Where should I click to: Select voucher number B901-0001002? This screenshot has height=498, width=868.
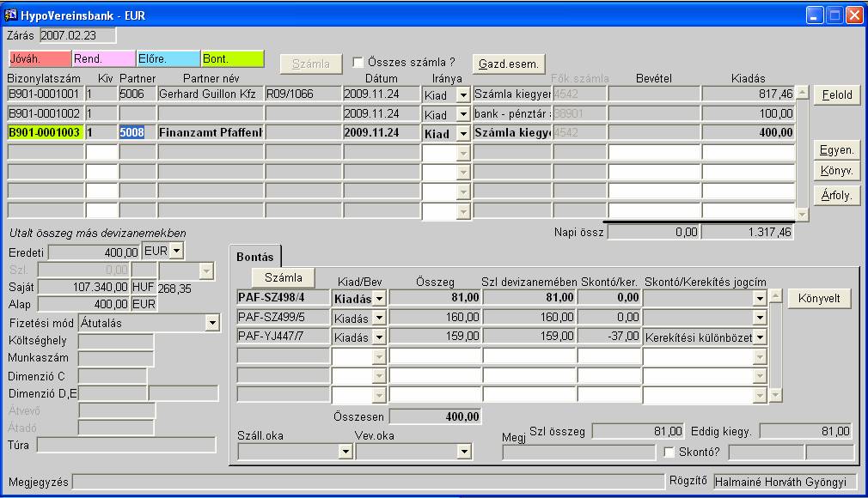46,113
